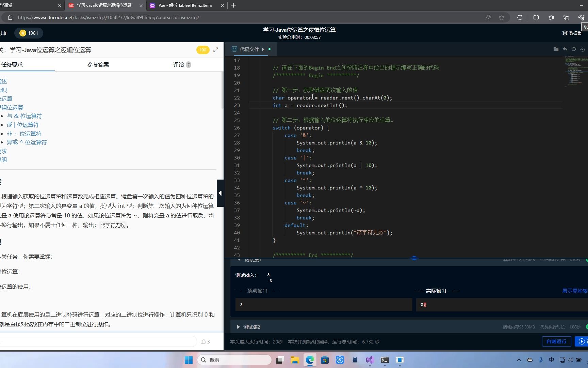Screen dimensions: 588x368
Task: Close the Poe browser tab
Action: (222, 5)
